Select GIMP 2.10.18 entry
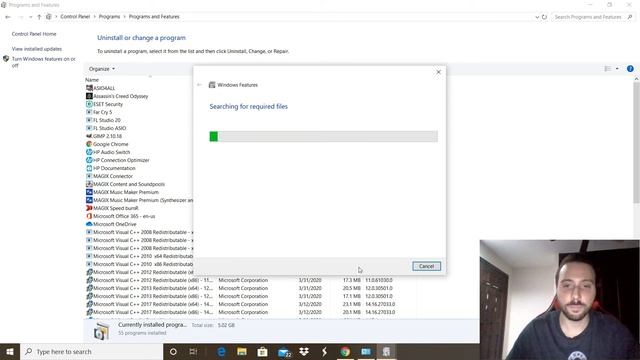 (107, 136)
